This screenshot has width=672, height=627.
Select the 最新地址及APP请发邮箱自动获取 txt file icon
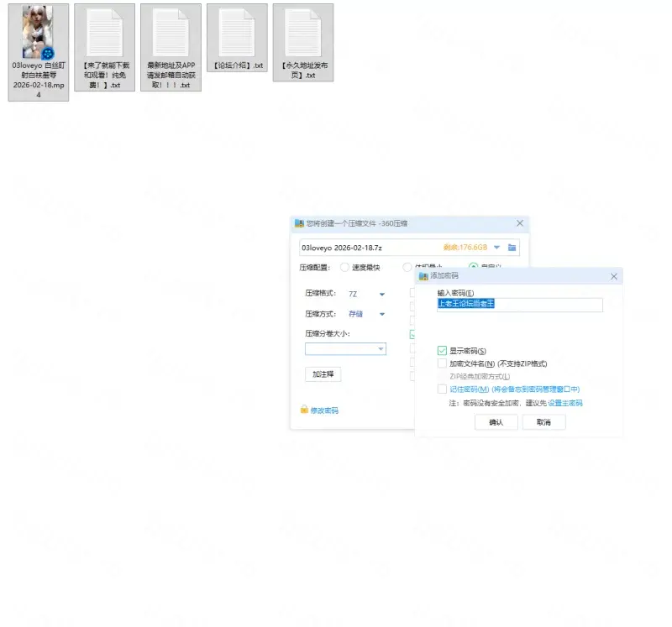pyautogui.click(x=171, y=33)
